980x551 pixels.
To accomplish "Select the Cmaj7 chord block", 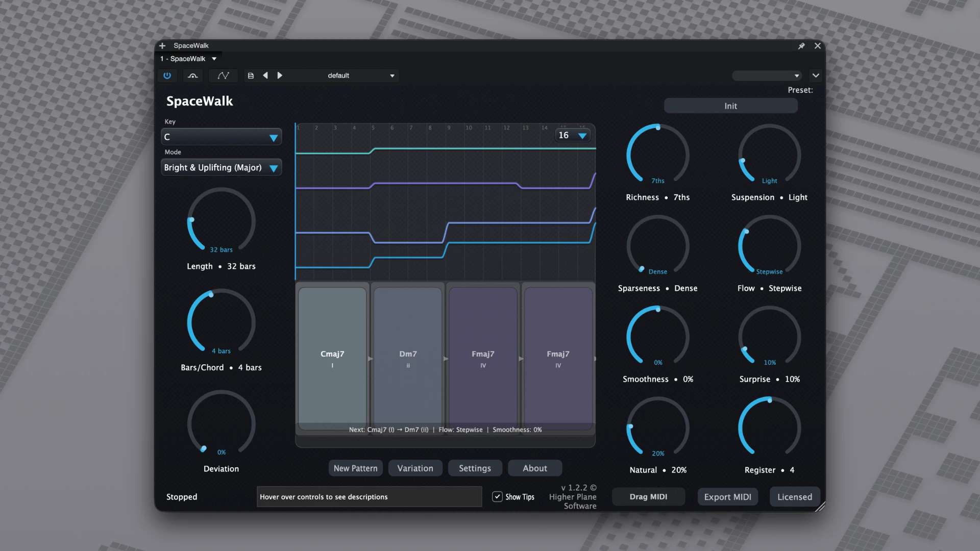I will point(332,358).
